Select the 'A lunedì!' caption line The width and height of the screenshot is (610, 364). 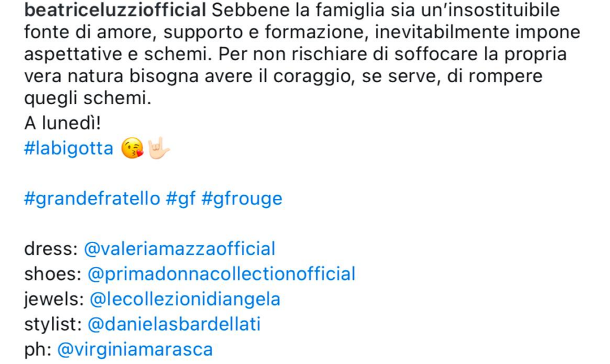coord(63,124)
